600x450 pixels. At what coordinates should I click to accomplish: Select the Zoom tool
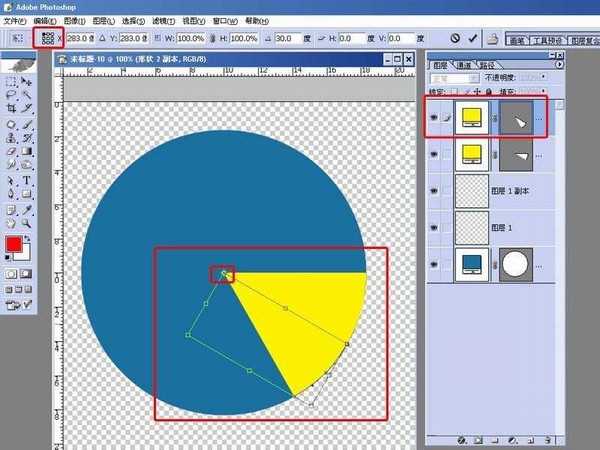[x=26, y=223]
